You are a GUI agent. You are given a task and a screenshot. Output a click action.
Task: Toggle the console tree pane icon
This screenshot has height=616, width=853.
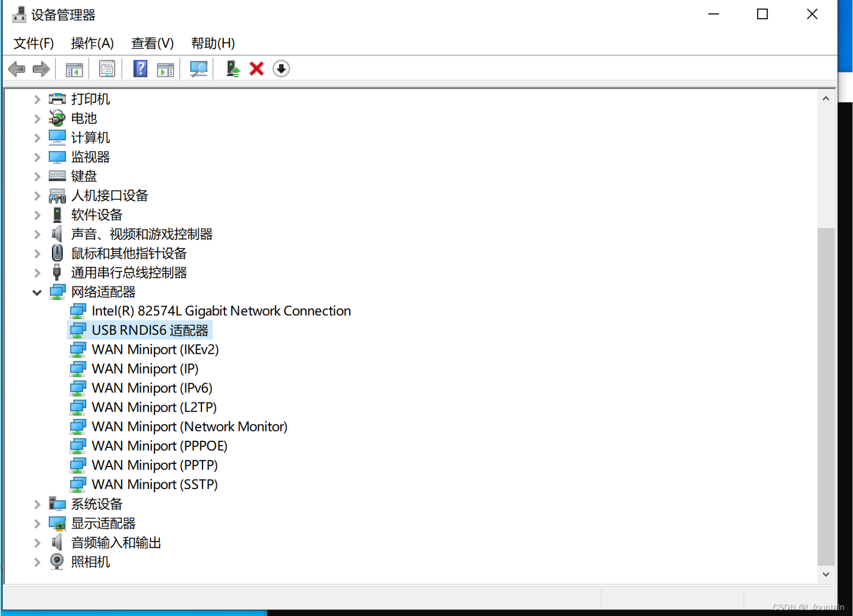74,70
